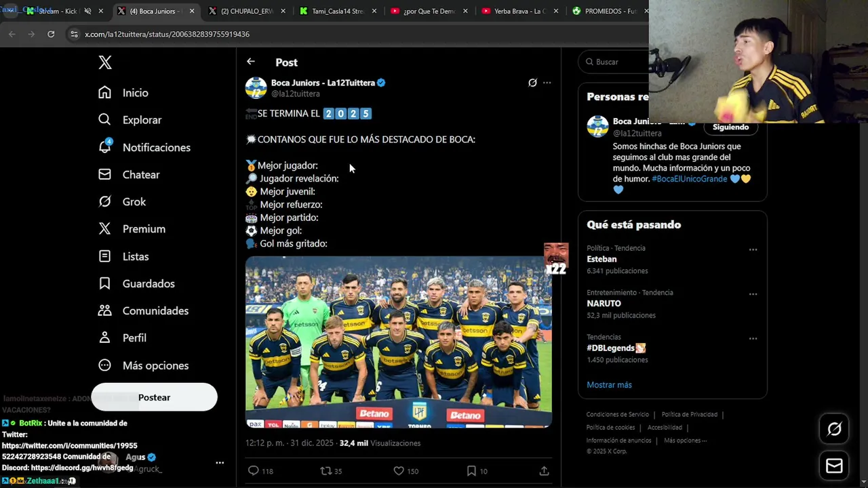
Task: Open Política de cookies link
Action: [x=610, y=427]
